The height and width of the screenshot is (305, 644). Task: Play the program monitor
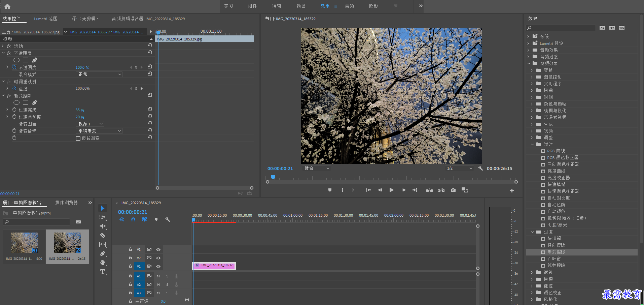(x=391, y=190)
